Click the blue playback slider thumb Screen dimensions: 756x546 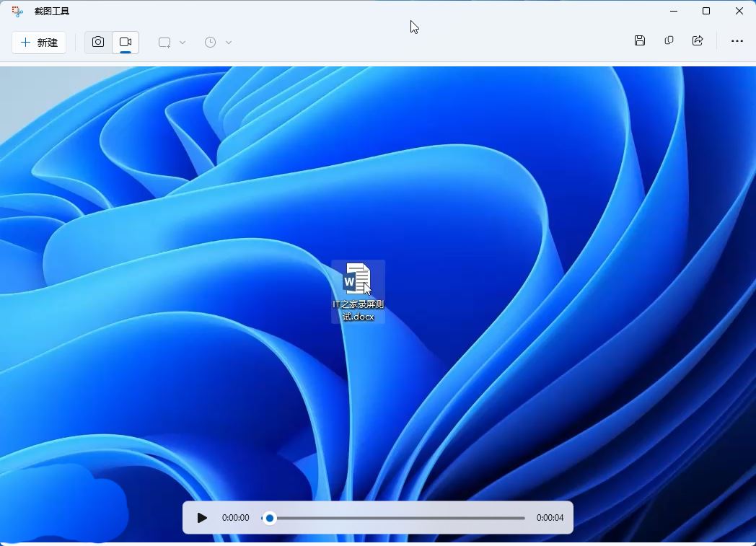coord(270,518)
